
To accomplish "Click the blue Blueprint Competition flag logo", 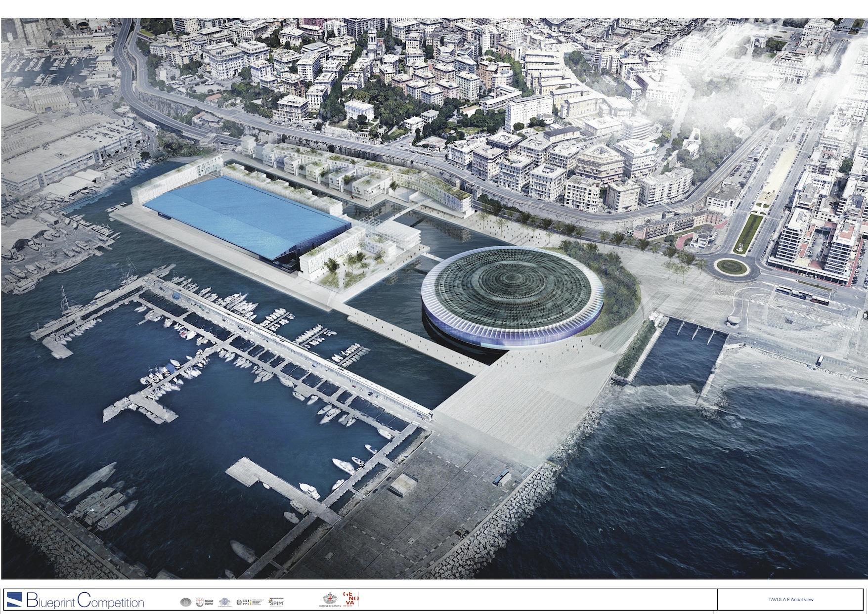I will [15, 600].
